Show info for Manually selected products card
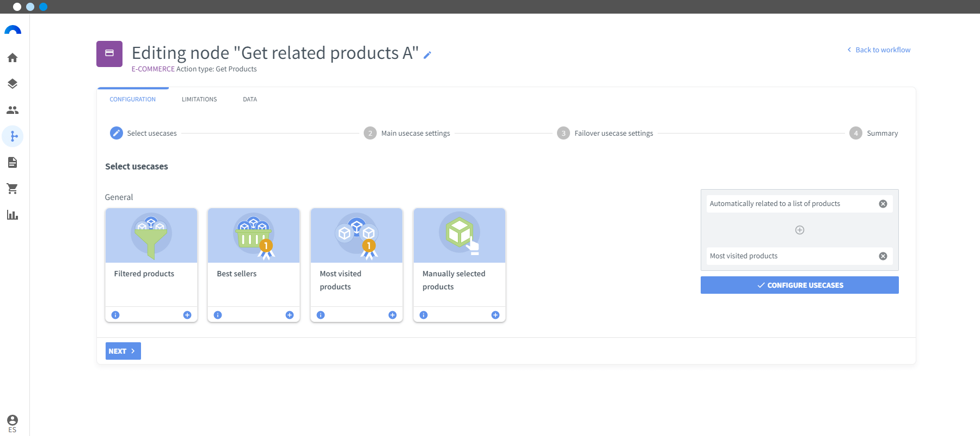The width and height of the screenshot is (980, 436). coord(424,315)
